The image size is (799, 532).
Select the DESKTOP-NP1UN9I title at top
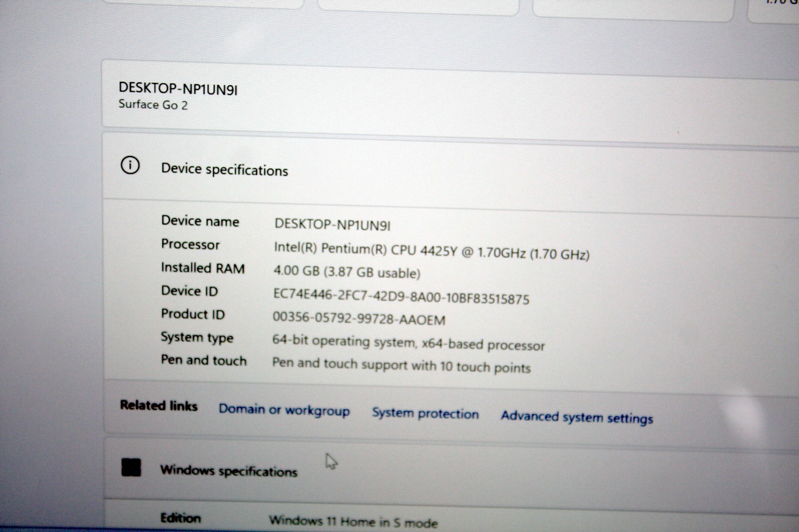click(178, 89)
